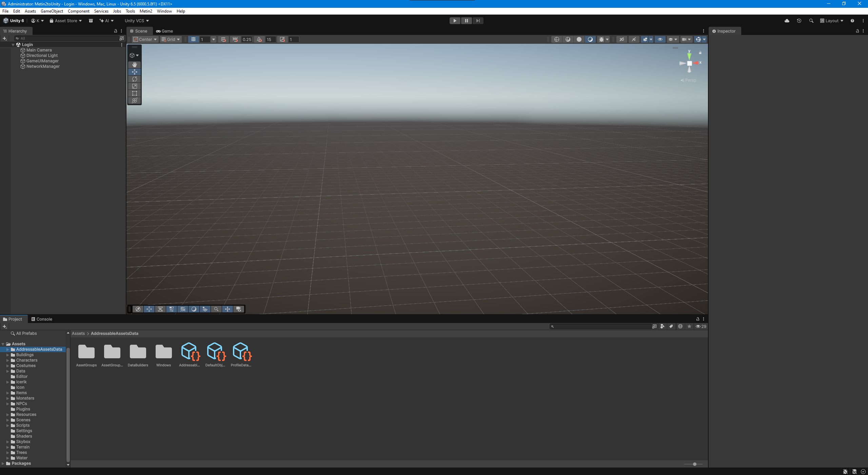Select the Rect tool
868x475 pixels.
click(135, 93)
